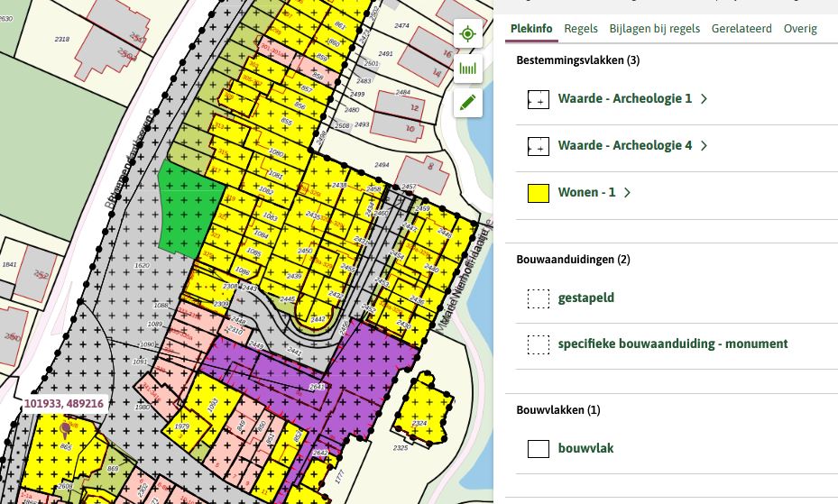Screen dimensions: 838x504
Task: Expand the Wonen - 1 chevron
Action: coord(627,193)
